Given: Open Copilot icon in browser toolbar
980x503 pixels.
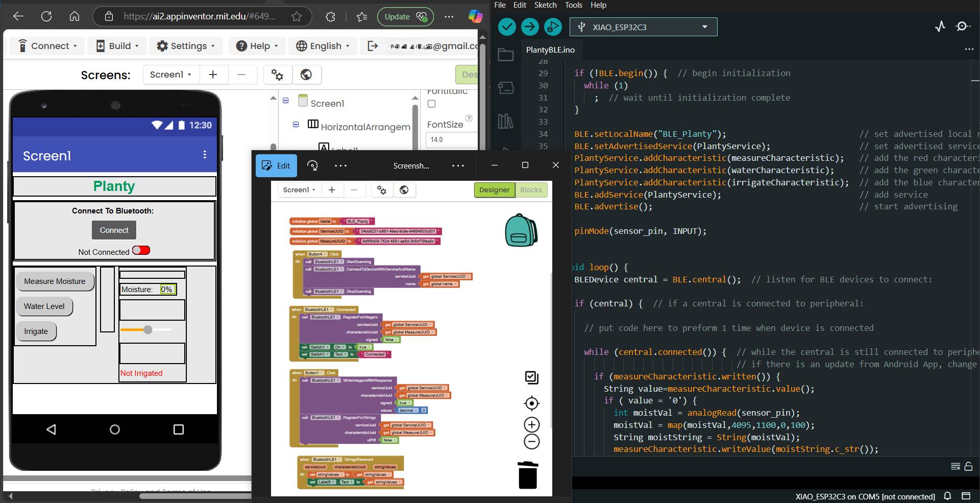Looking at the screenshot, I should point(475,16).
